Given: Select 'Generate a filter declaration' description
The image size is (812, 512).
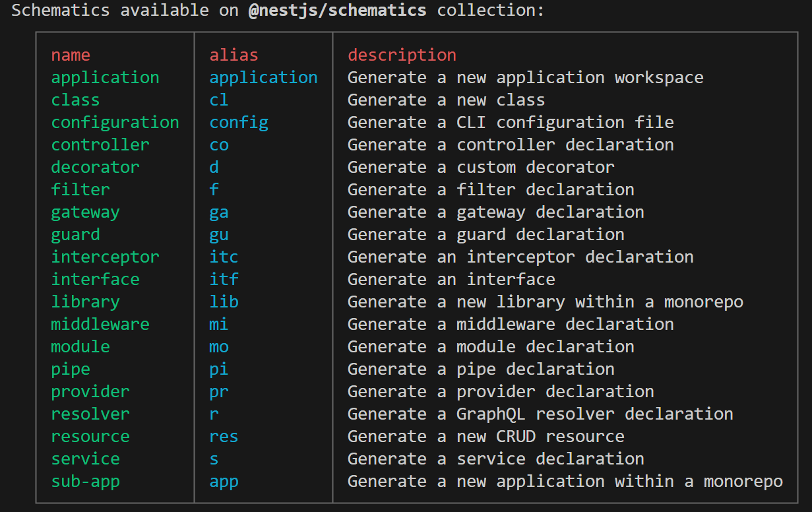Looking at the screenshot, I should pyautogui.click(x=491, y=190).
